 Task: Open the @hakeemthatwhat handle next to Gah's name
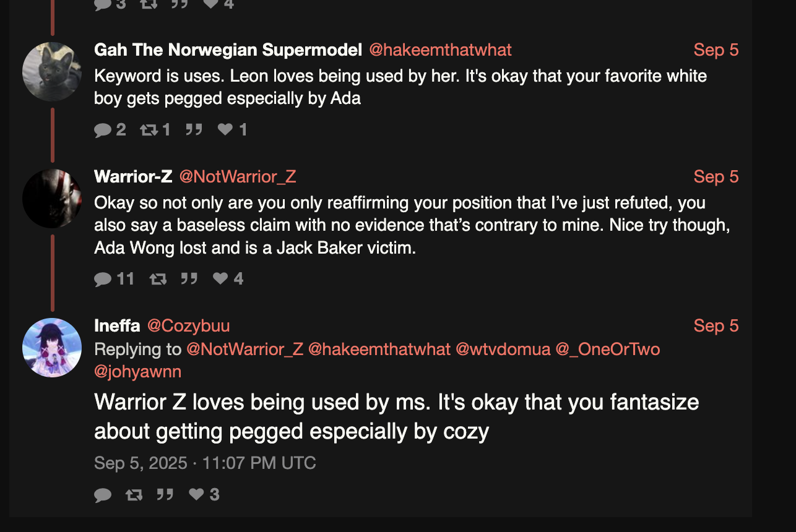click(x=440, y=50)
